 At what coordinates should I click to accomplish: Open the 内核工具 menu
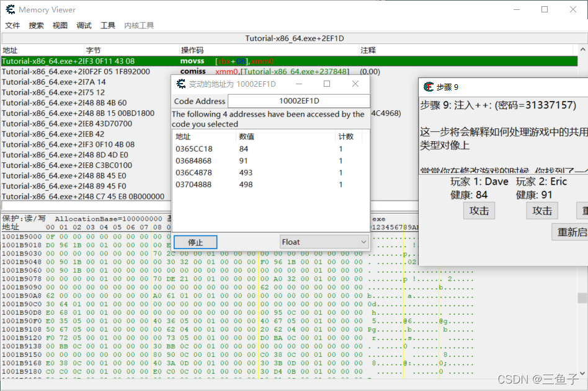139,25
